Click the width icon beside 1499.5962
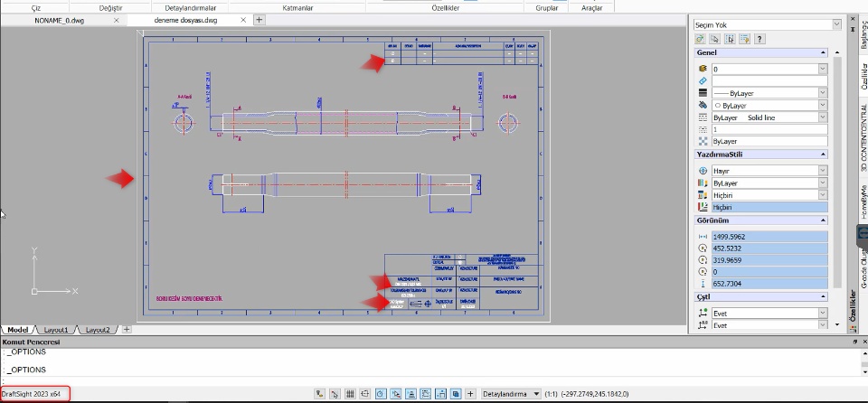Viewport: 868px width, 403px height. coord(703,237)
